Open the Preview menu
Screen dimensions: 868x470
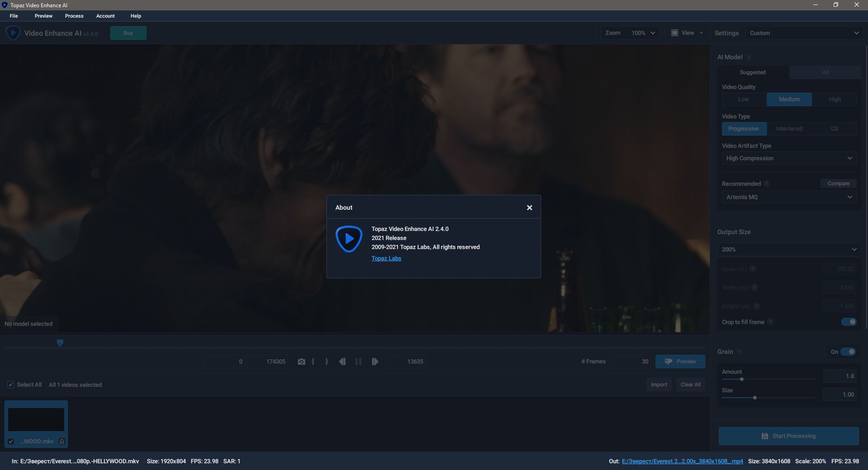tap(43, 16)
